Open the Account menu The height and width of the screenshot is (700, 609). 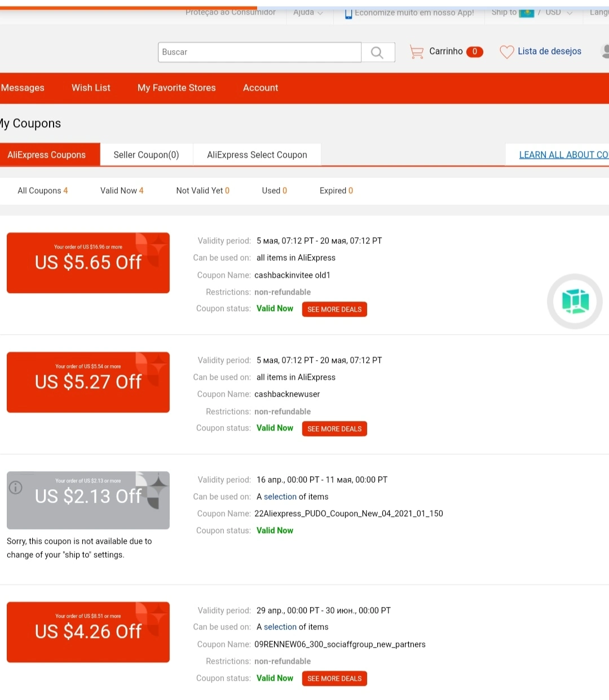coord(261,88)
